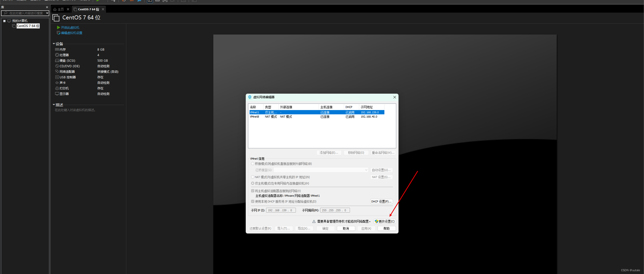Switch to the 主页 home tab
The height and width of the screenshot is (274, 644).
[x=61, y=9]
